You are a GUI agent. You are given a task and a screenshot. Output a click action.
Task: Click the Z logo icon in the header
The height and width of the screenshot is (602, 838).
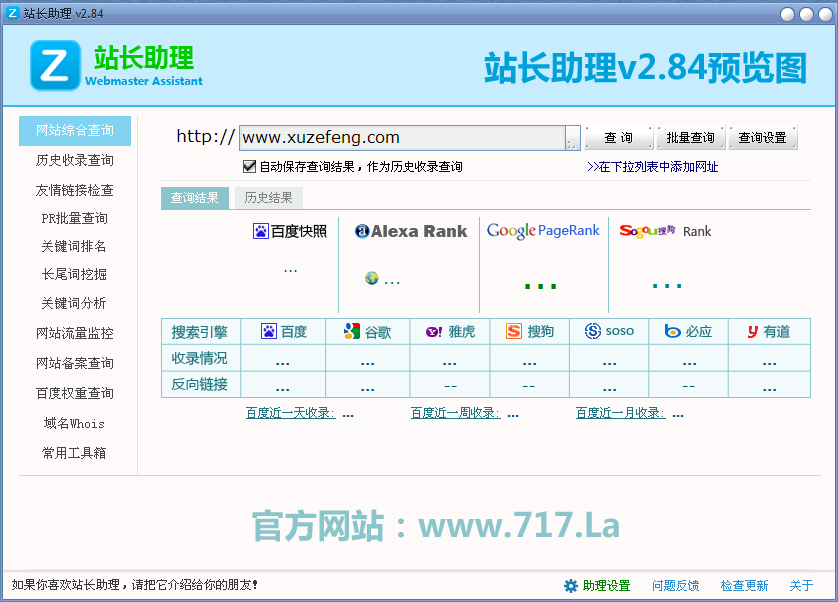pos(56,65)
